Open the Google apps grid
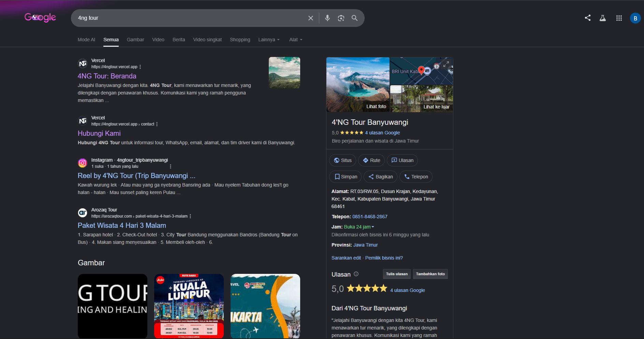 click(619, 18)
